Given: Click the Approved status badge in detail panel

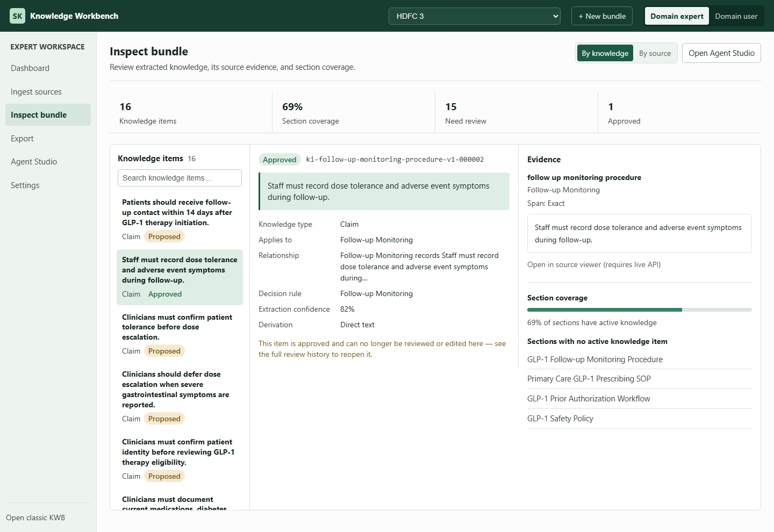Looking at the screenshot, I should pyautogui.click(x=279, y=160).
